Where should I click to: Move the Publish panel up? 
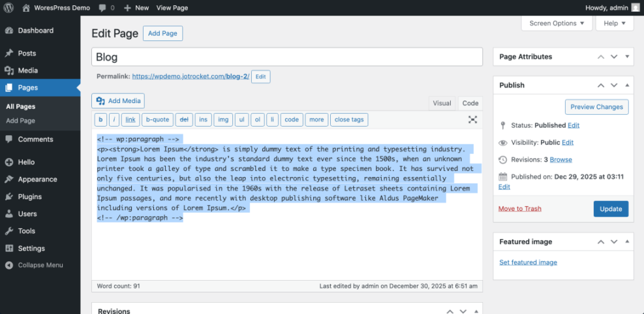tap(601, 86)
